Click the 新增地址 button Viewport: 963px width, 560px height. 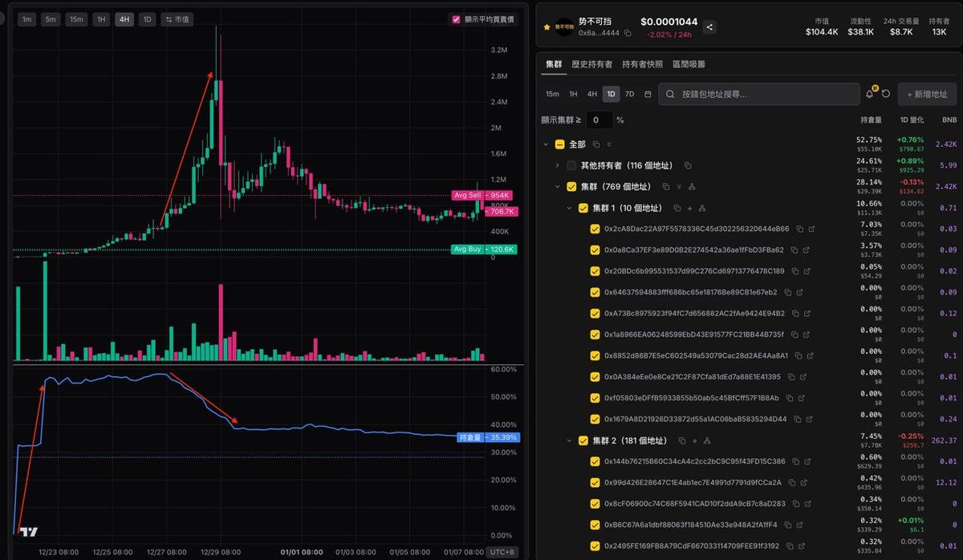click(927, 94)
